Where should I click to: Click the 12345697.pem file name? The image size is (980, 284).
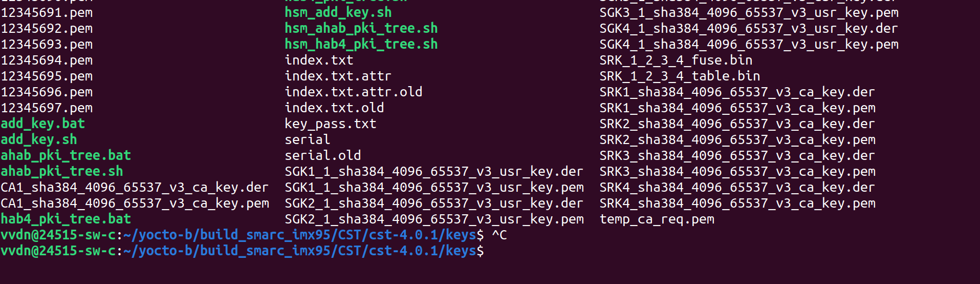pyautogui.click(x=47, y=108)
